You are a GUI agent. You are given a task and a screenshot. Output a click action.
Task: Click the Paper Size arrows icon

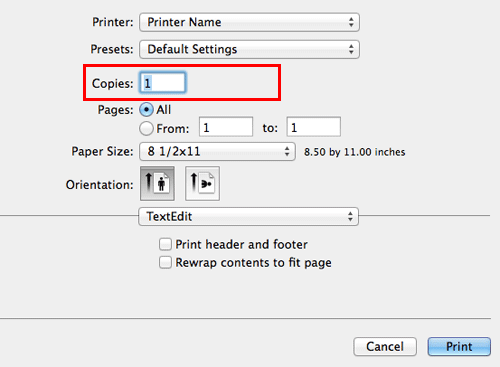287,152
